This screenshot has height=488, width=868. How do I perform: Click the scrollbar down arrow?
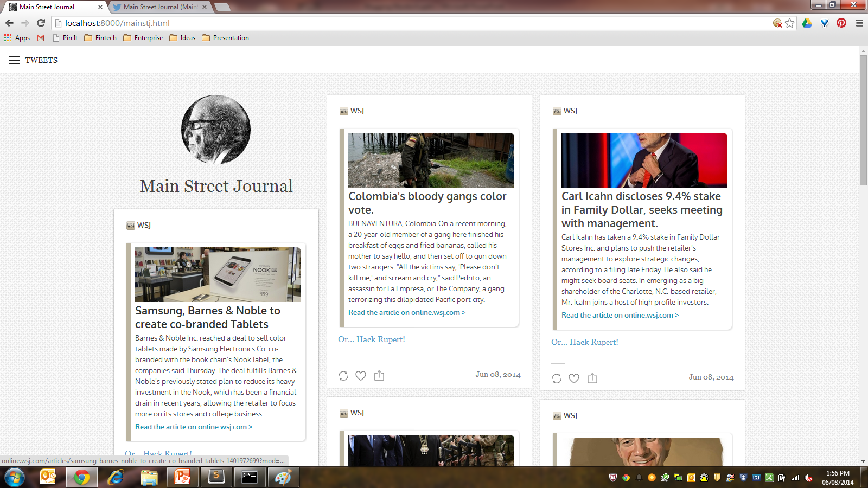tap(863, 462)
